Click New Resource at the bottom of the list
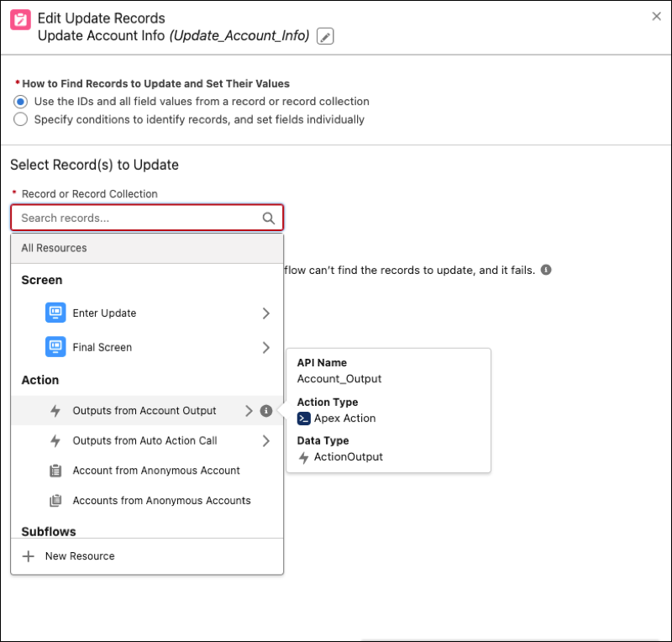 [80, 555]
